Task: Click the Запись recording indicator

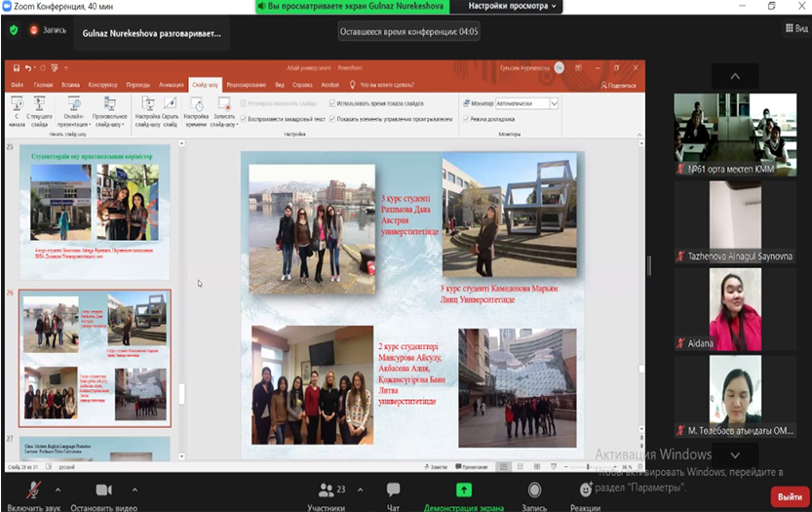Action: [48, 30]
